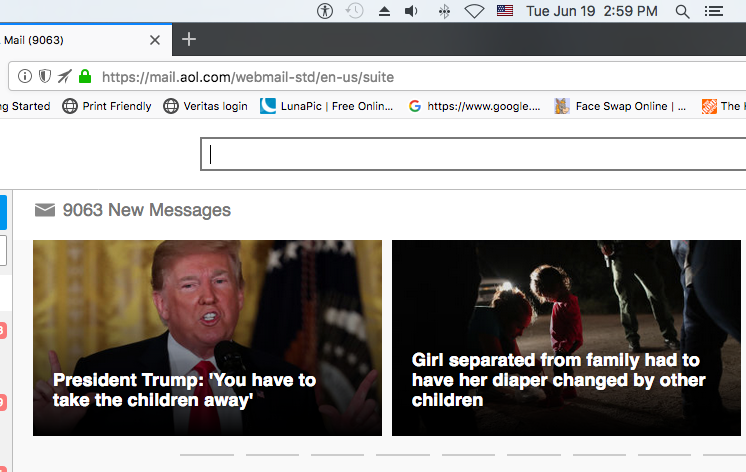Open the LunaPic Free Online bookmark
The height and width of the screenshot is (472, 746).
tap(326, 106)
